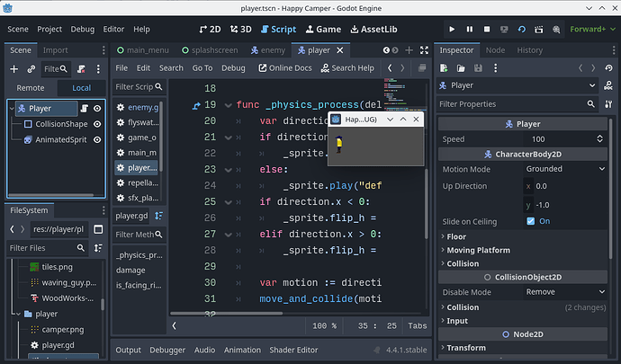Image resolution: width=621 pixels, height=364 pixels.
Task: Open the remote debug options icon
Action: tap(504, 30)
